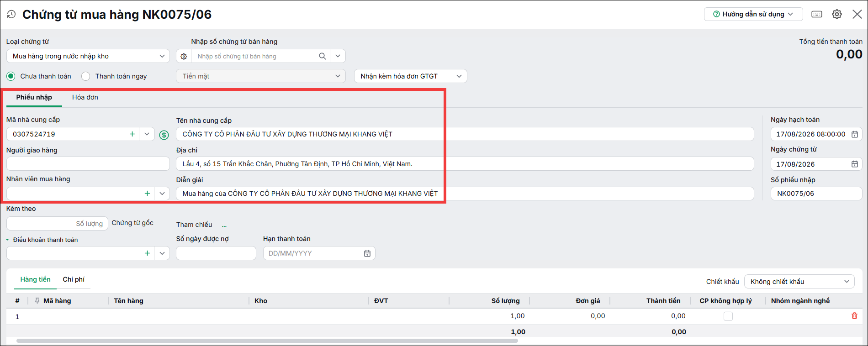The height and width of the screenshot is (346, 868).
Task: Open the voucher history clock icon
Action: tap(11, 15)
